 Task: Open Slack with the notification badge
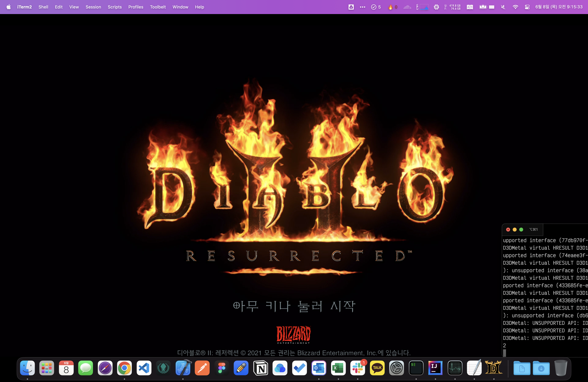pyautogui.click(x=358, y=368)
